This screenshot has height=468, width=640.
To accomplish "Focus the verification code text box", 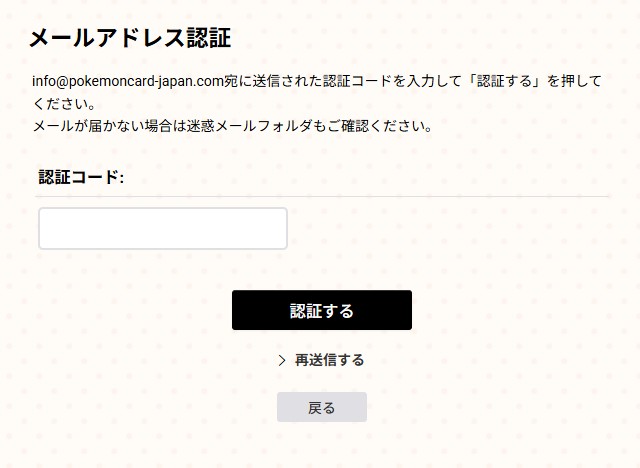I will pyautogui.click(x=163, y=228).
